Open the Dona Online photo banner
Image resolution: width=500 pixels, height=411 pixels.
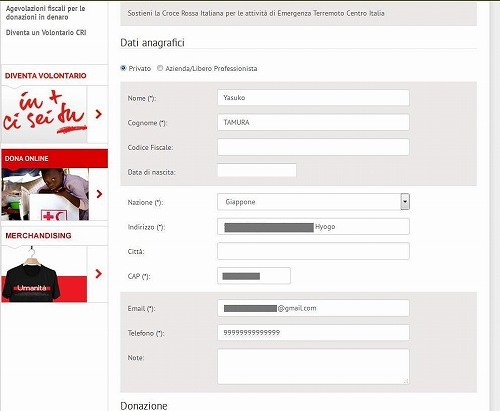pos(45,194)
